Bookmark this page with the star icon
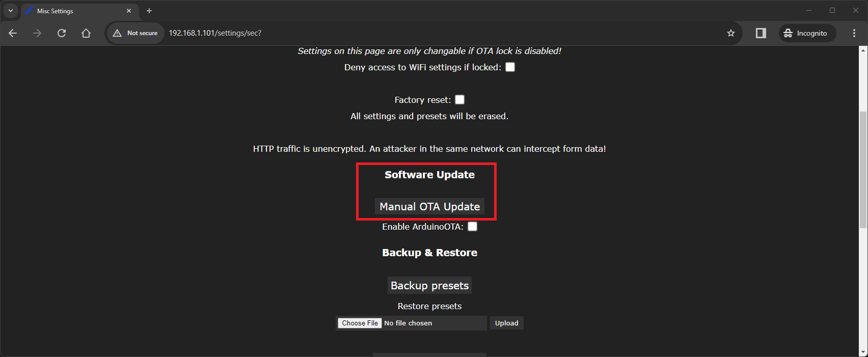The height and width of the screenshot is (357, 868). [x=731, y=33]
